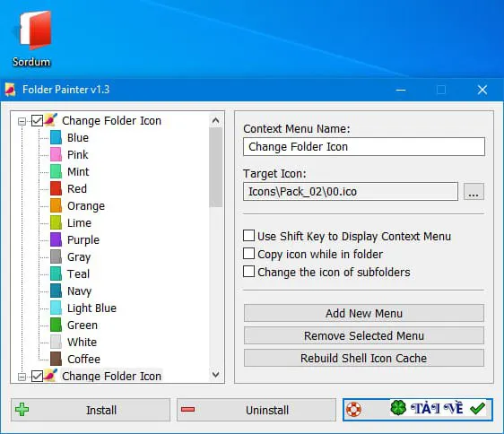This screenshot has width=504, height=434.
Task: Click Add New Menu button
Action: pyautogui.click(x=364, y=313)
